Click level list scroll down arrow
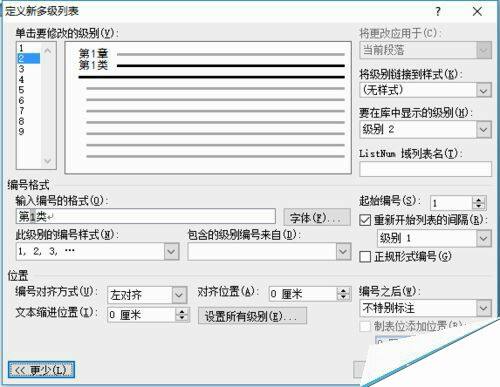Viewport: 500px width, 387px height. [48, 161]
